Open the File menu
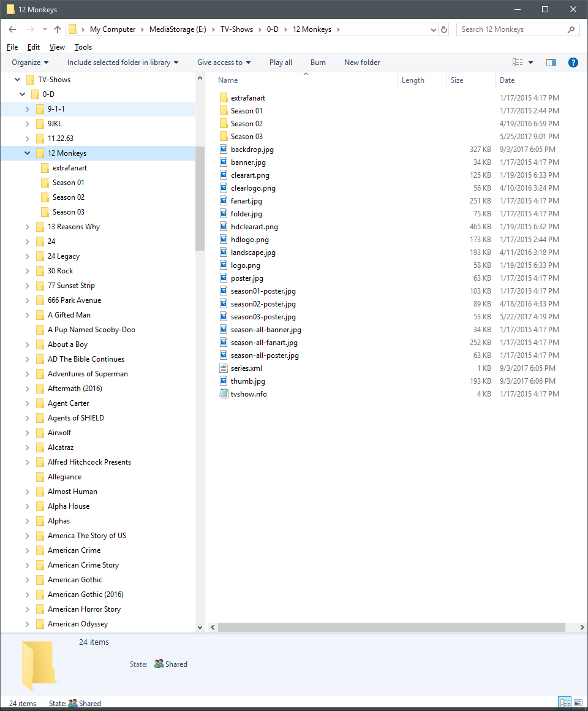This screenshot has height=711, width=588. (x=12, y=47)
